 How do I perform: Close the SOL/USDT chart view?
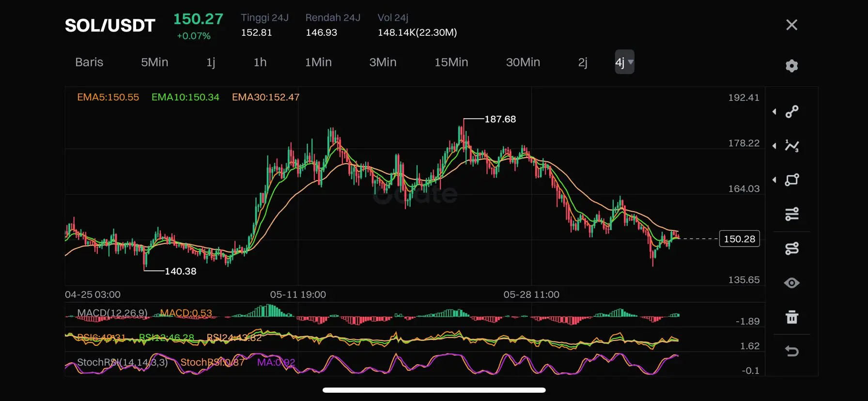(791, 25)
